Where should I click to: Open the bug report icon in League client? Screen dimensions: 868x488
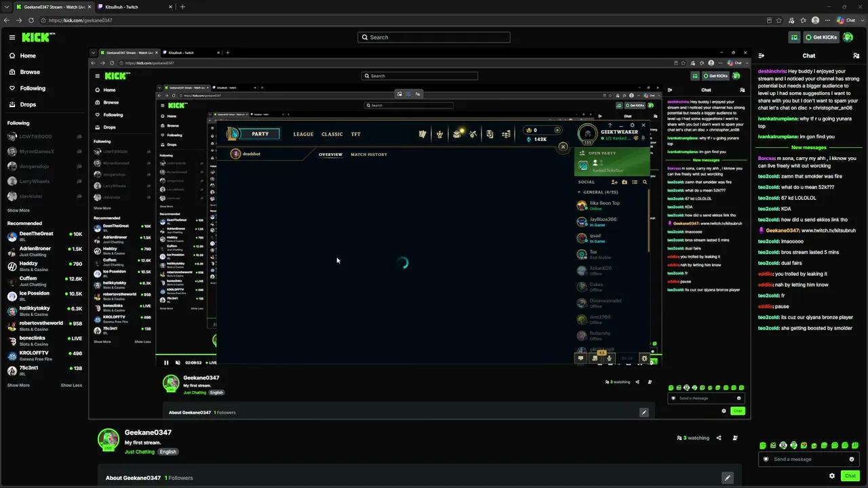click(645, 358)
